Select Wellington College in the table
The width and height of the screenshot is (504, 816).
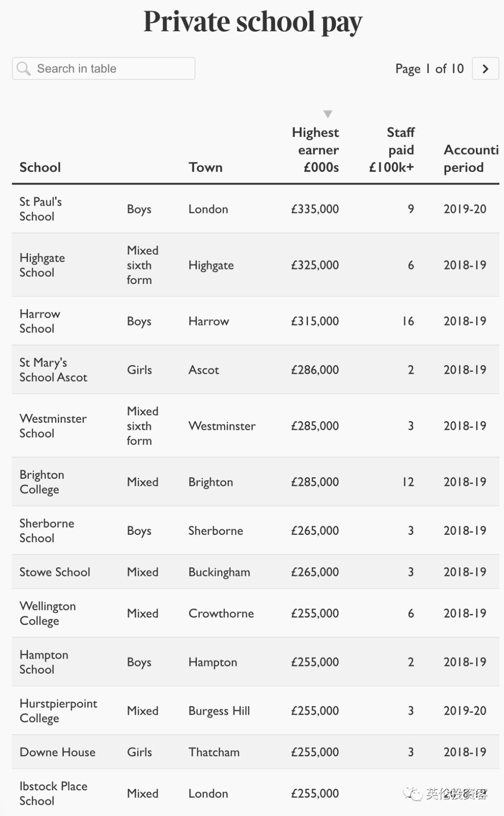pos(47,613)
